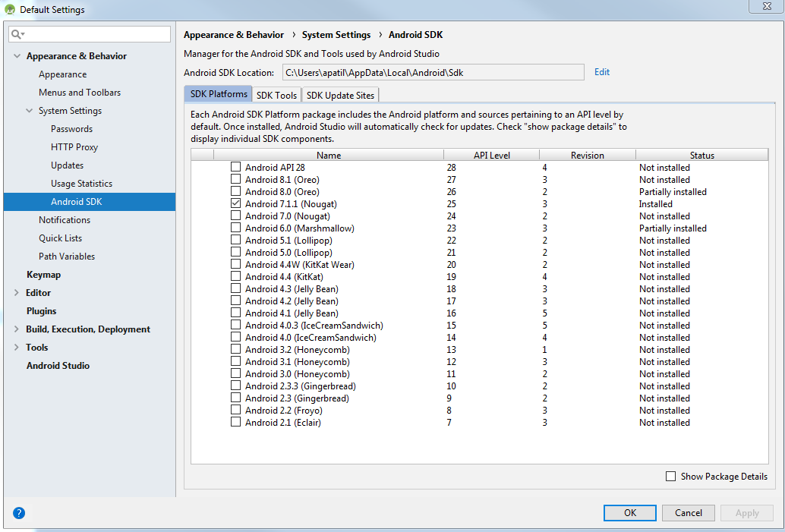Open the Keymap settings page
Image resolution: width=785 pixels, height=532 pixels.
point(43,274)
